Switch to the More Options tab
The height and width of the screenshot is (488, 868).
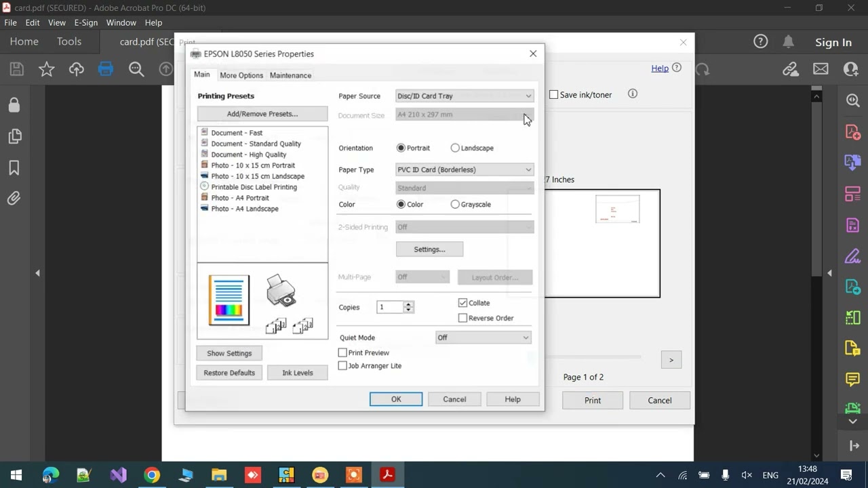[241, 75]
